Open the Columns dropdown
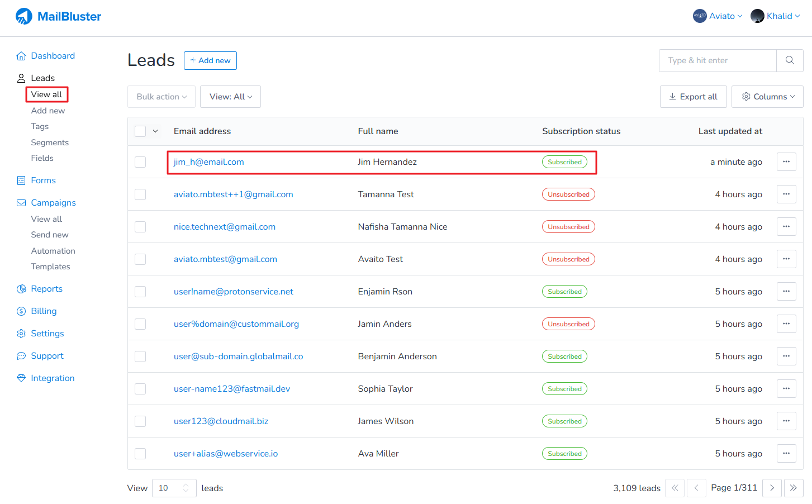This screenshot has height=504, width=812. (767, 97)
